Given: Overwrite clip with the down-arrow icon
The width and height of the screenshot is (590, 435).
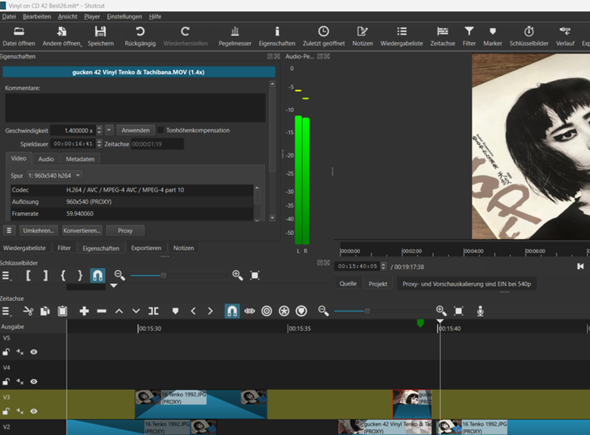Looking at the screenshot, I should 136,311.
